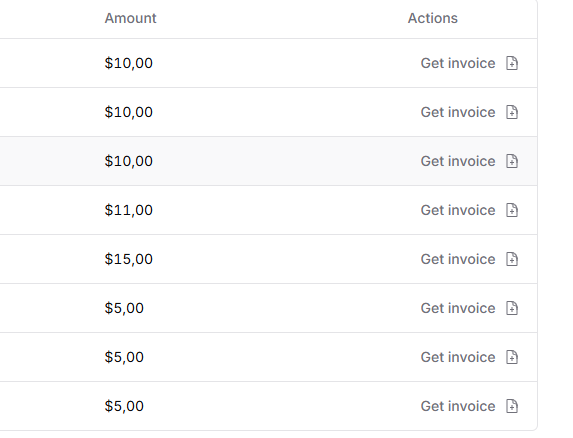The image size is (573, 438).
Task: Click the invoice download icon in the last $5,00 row
Action: coord(512,406)
